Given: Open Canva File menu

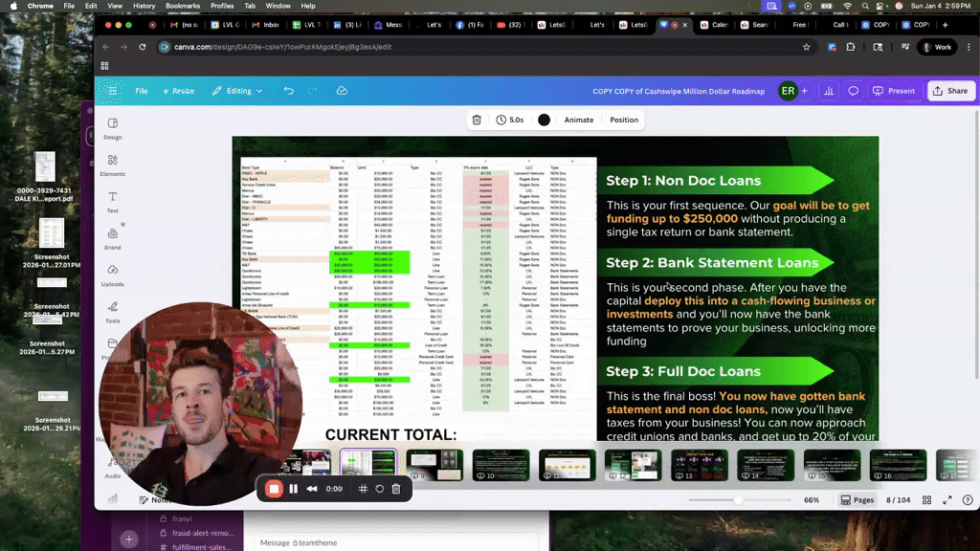Looking at the screenshot, I should tap(142, 91).
